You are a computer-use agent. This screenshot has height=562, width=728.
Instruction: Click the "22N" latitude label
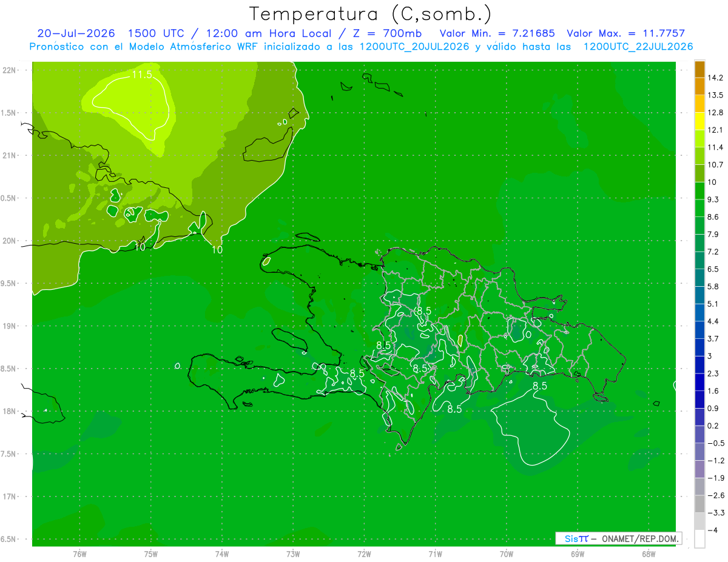[x=9, y=70]
